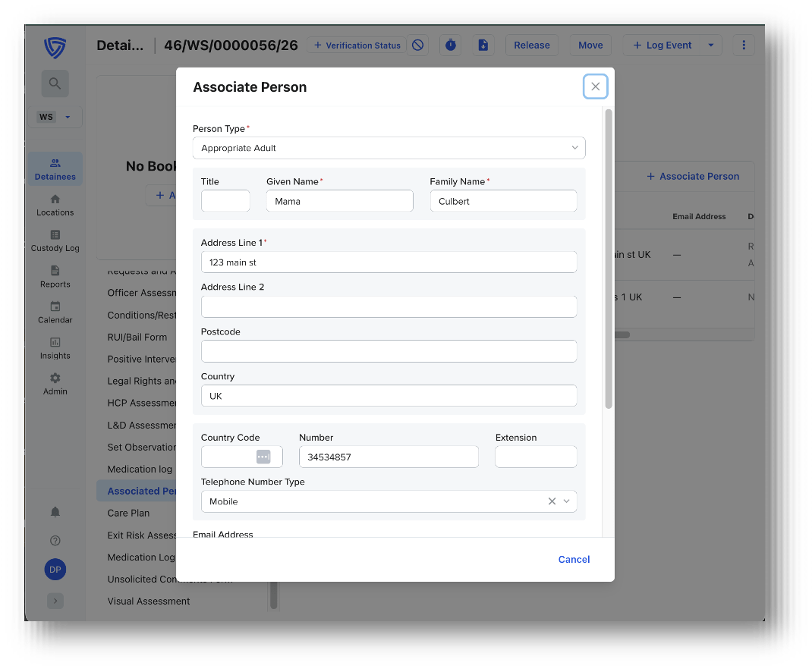812x669 pixels.
Task: Select RUI/Bail Form in section list
Action: point(137,338)
